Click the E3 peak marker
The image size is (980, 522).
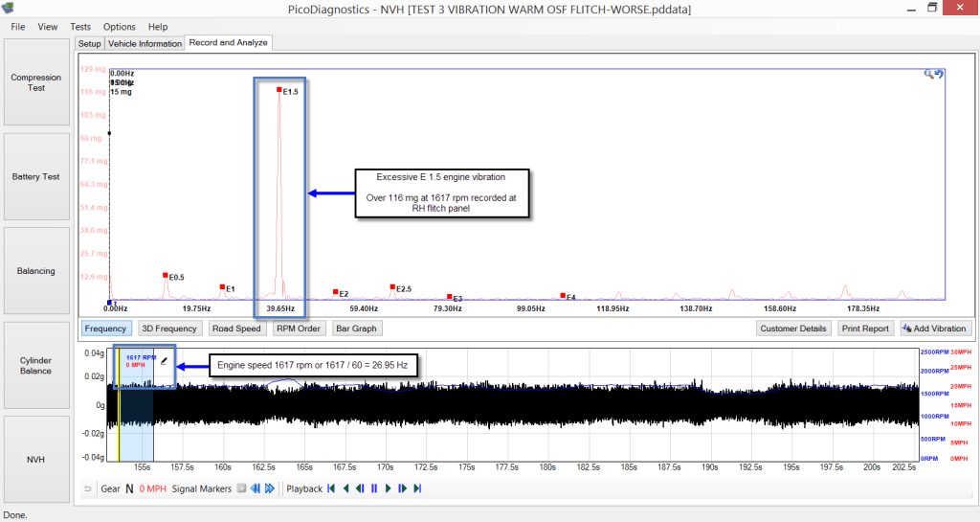(x=450, y=297)
